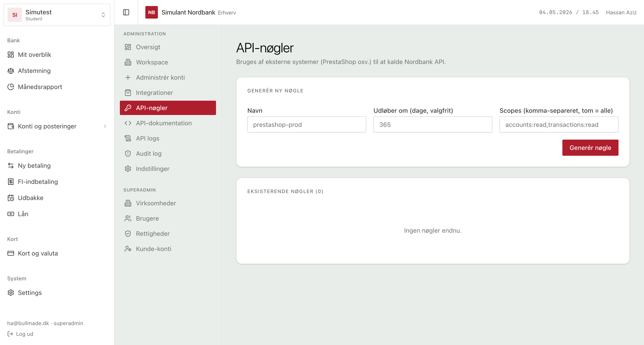Image resolution: width=644 pixels, height=345 pixels.
Task: Click the Brugere users icon
Action: click(128, 218)
